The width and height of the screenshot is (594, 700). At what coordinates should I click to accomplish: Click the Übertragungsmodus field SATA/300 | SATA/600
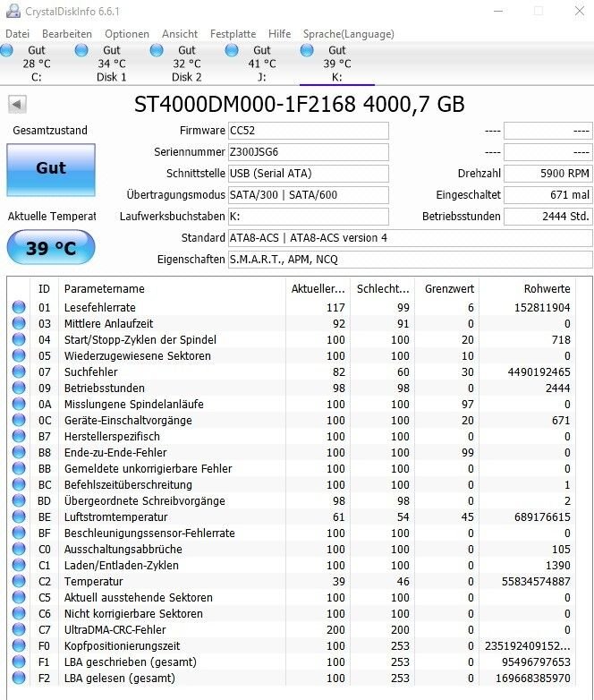click(309, 194)
